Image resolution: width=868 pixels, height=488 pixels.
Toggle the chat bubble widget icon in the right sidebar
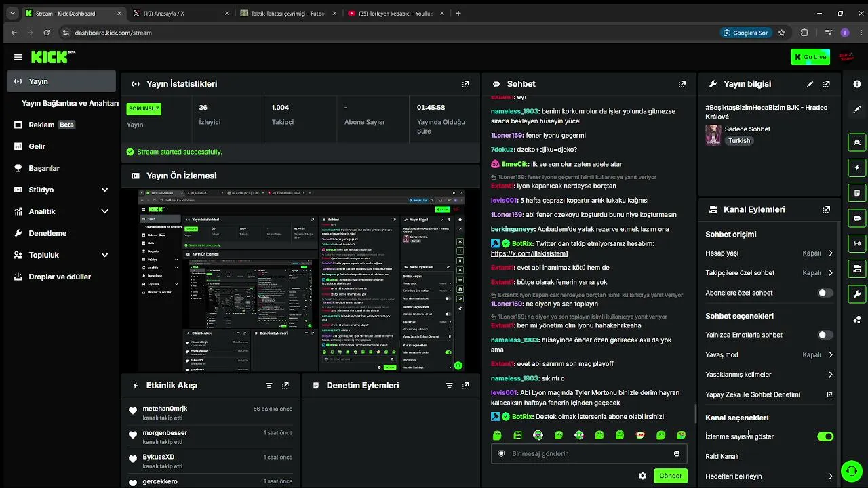pos(857,218)
